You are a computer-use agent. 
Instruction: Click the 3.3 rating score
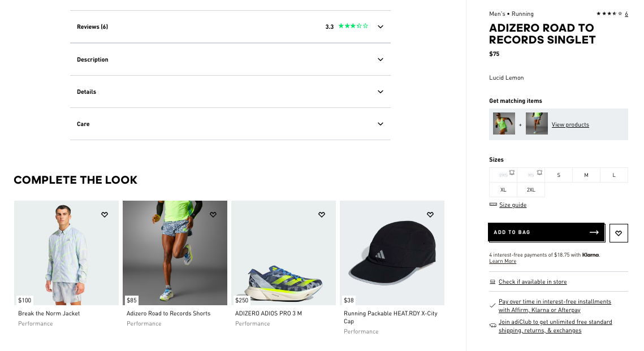pos(330,27)
